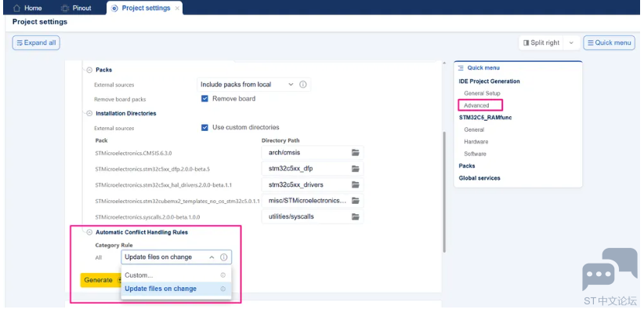Select STMicroelectronics.CMSIS.6.3.0 pack text
The height and width of the screenshot is (313, 644).
pos(133,153)
